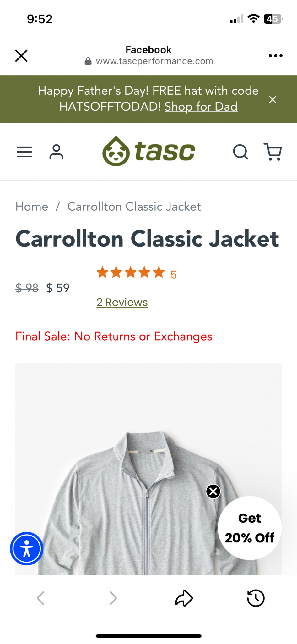Image resolution: width=297 pixels, height=644 pixels.
Task: Open site search magnifier icon
Action: click(241, 152)
